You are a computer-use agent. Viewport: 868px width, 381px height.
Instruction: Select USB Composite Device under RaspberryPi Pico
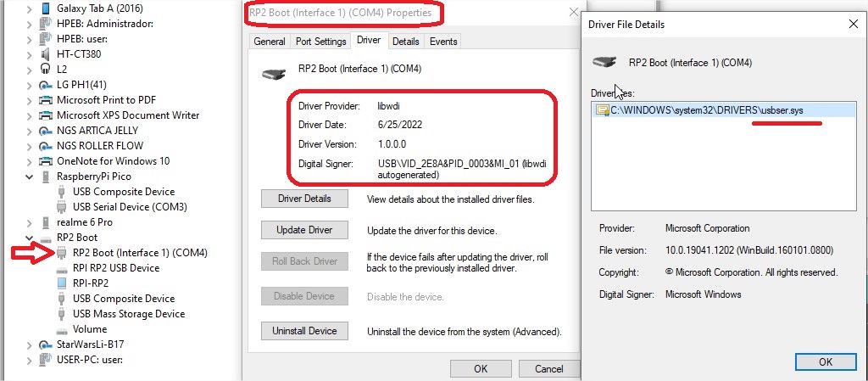(x=124, y=192)
